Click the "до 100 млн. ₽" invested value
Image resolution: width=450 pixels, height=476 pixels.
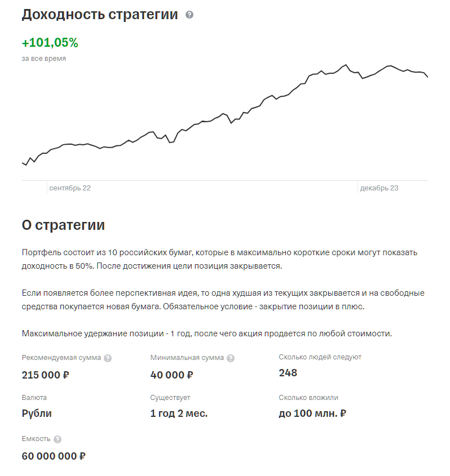[312, 413]
